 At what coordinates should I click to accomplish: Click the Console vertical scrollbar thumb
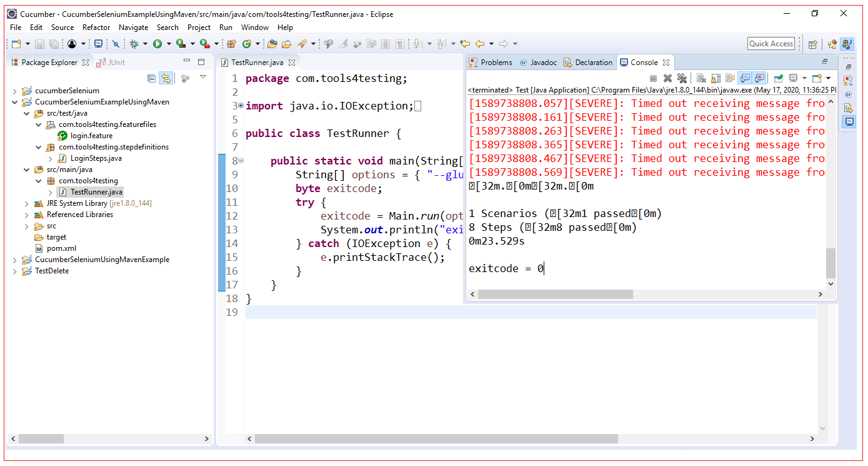831,263
